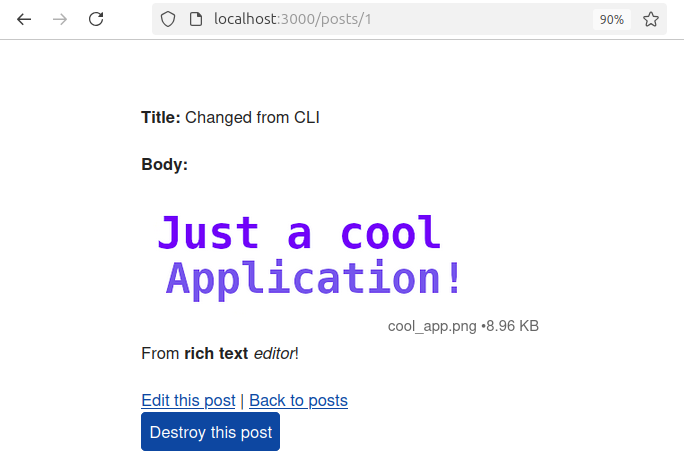Click the bold Body: label
Image resolution: width=684 pixels, height=470 pixels.
point(164,165)
